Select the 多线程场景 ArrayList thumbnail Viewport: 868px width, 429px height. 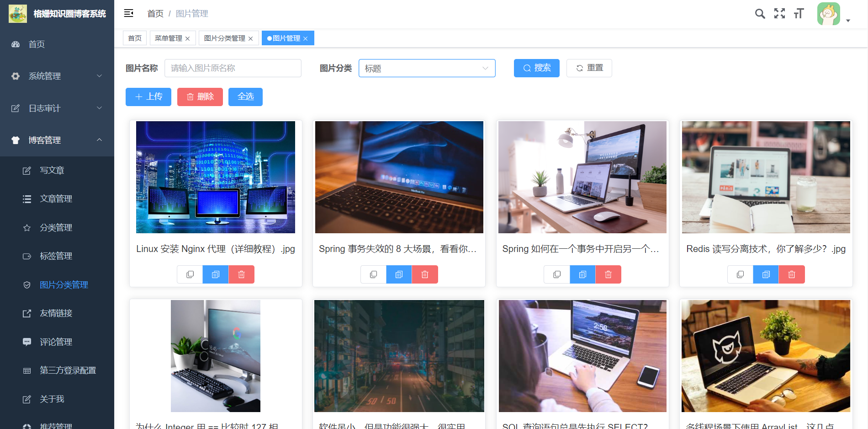pyautogui.click(x=766, y=356)
